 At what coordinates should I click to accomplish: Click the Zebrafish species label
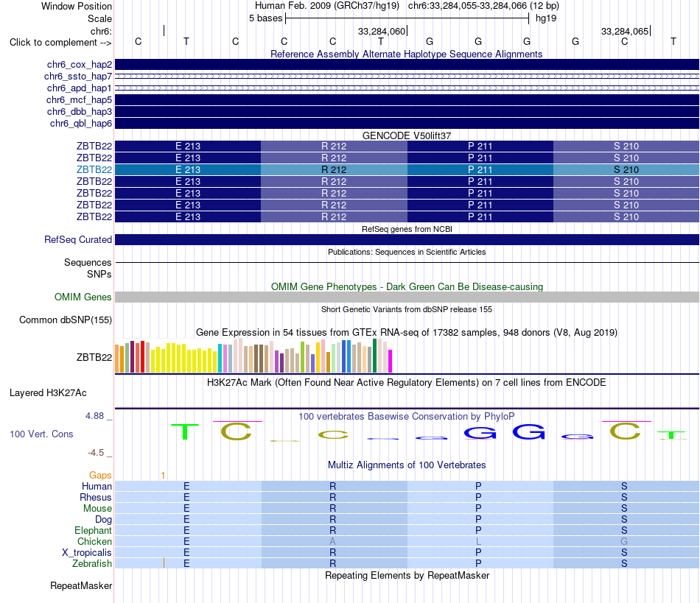[x=92, y=563]
